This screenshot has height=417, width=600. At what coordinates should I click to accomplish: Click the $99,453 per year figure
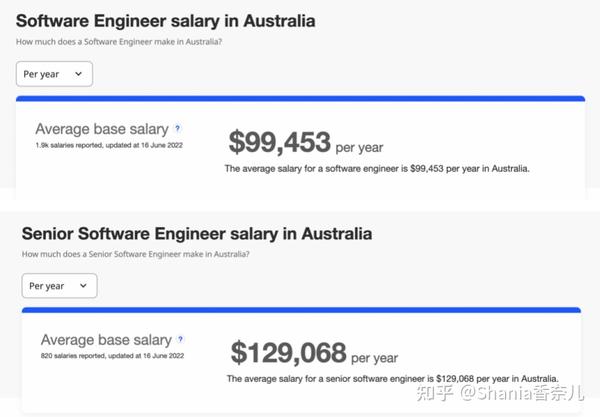click(x=306, y=142)
